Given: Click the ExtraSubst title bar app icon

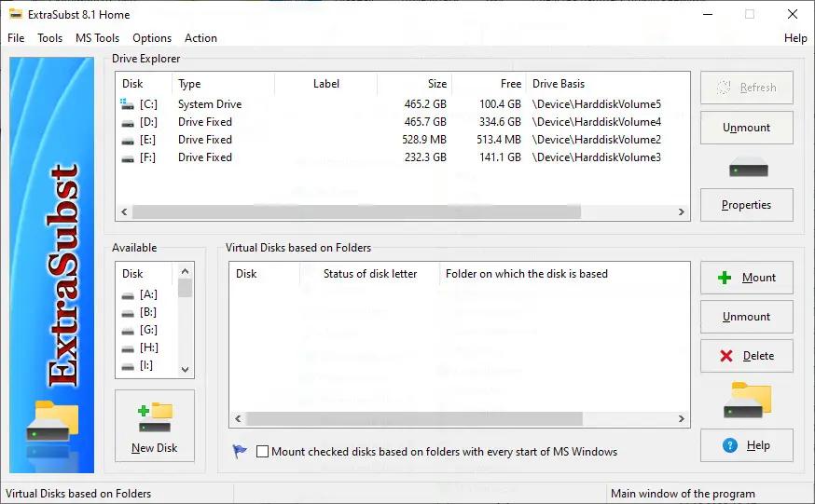Looking at the screenshot, I should click(x=16, y=14).
